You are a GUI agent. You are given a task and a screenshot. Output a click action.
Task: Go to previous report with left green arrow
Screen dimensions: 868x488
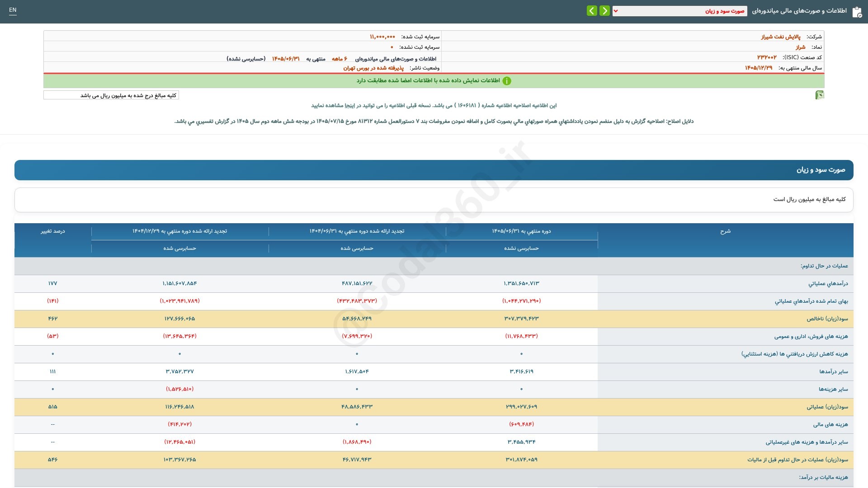tap(592, 11)
